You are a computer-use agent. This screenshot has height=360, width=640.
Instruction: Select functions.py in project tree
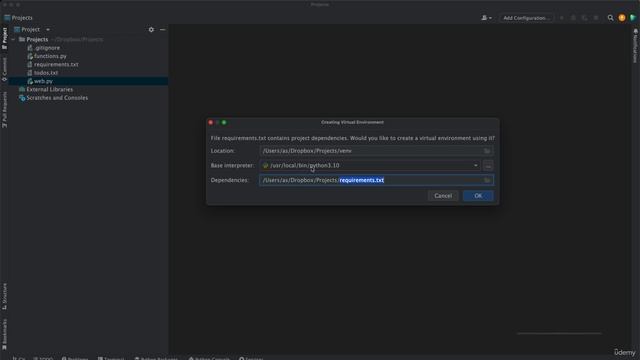point(50,56)
